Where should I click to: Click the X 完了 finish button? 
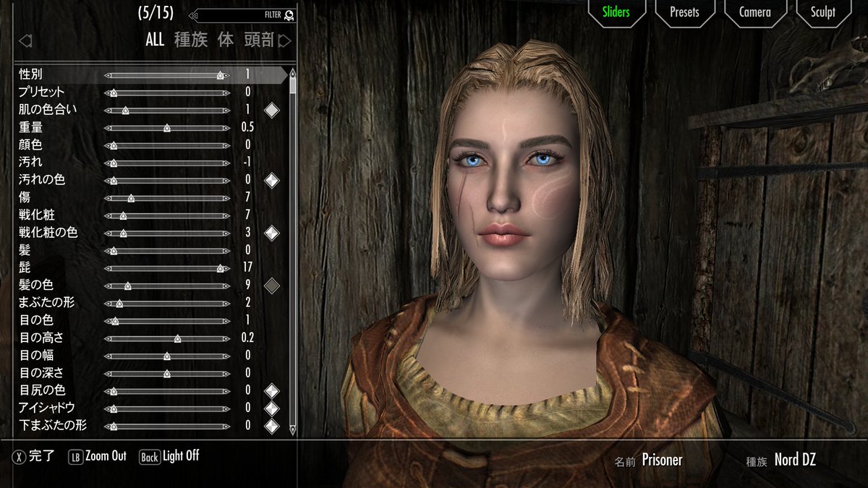pyautogui.click(x=34, y=456)
